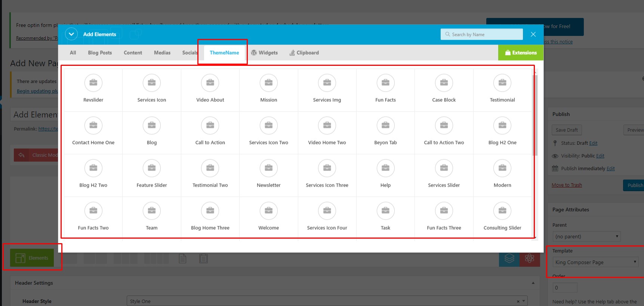The image size is (644, 306).
Task: Collapse the Add Elements panel chevron
Action: click(71, 34)
